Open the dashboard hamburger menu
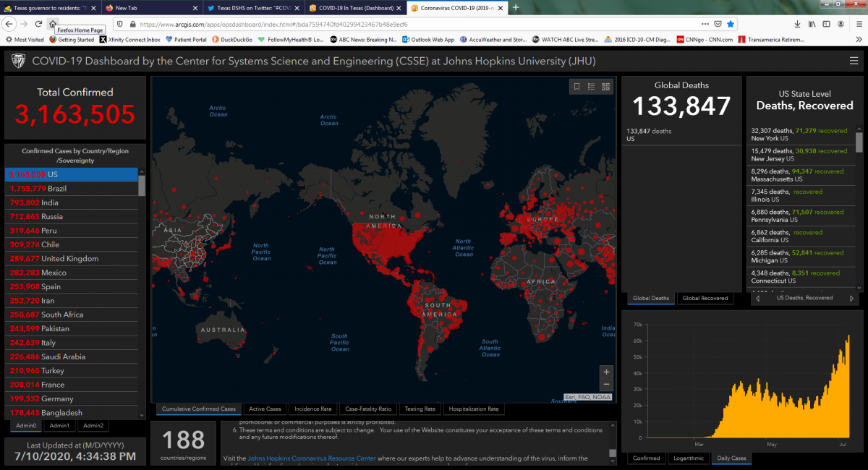Image resolution: width=868 pixels, height=470 pixels. [854, 61]
